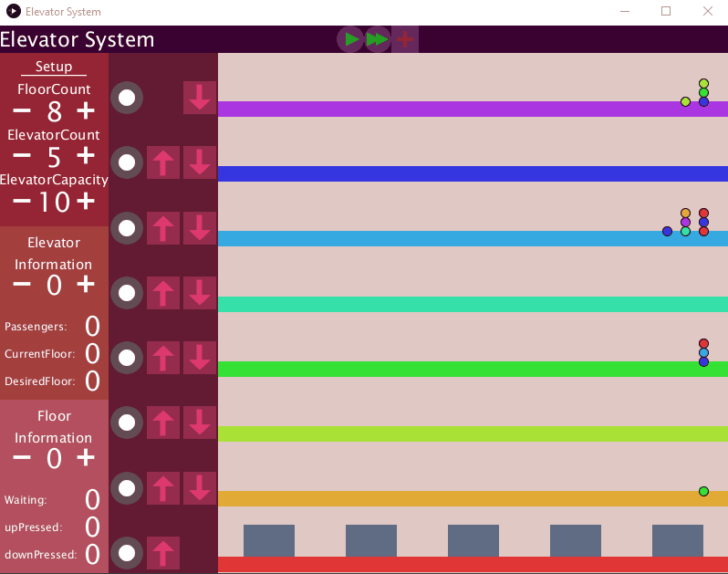The image size is (728, 574).
Task: Maximize the Elevator System window
Action: coord(666,11)
